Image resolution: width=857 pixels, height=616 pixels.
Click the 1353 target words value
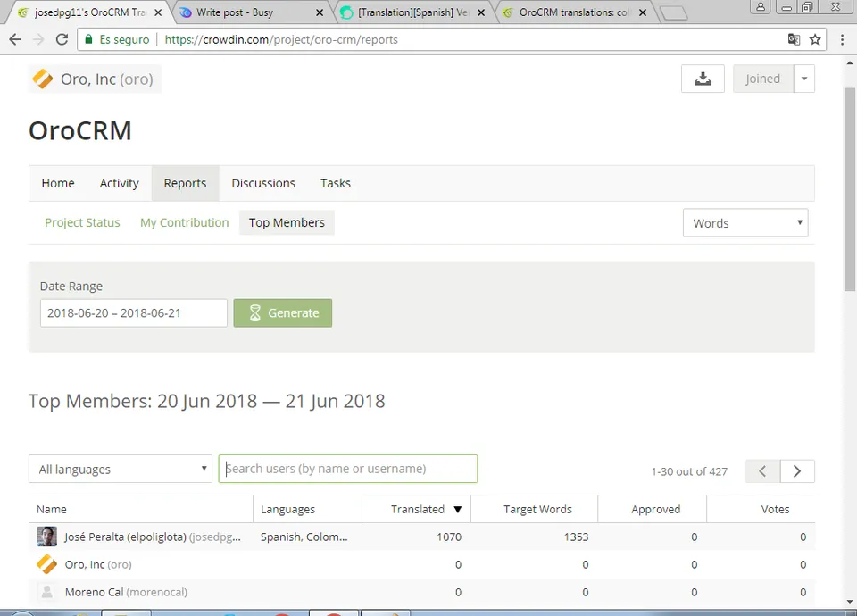(x=576, y=537)
